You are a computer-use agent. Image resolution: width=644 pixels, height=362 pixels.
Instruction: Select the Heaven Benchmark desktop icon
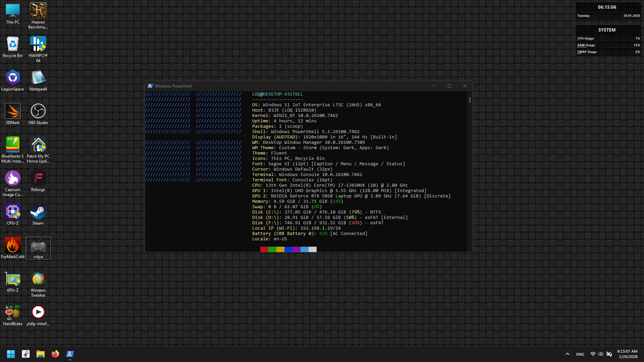(38, 11)
